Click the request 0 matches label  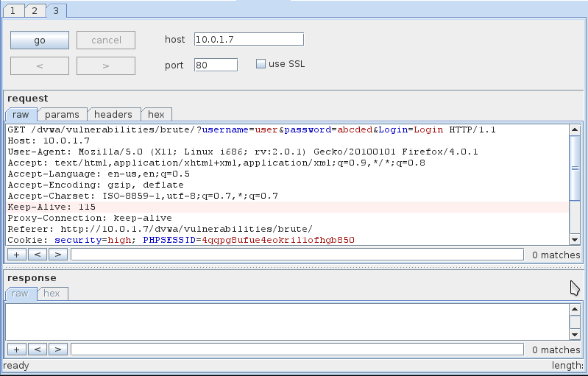pos(556,255)
